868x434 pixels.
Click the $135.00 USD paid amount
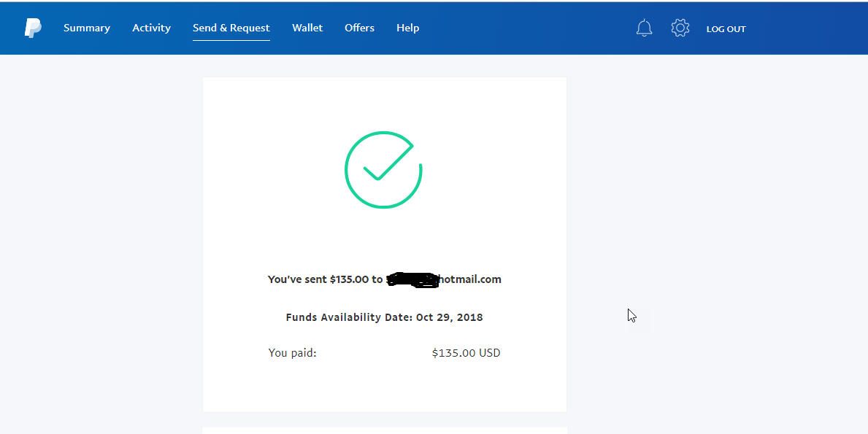(466, 353)
